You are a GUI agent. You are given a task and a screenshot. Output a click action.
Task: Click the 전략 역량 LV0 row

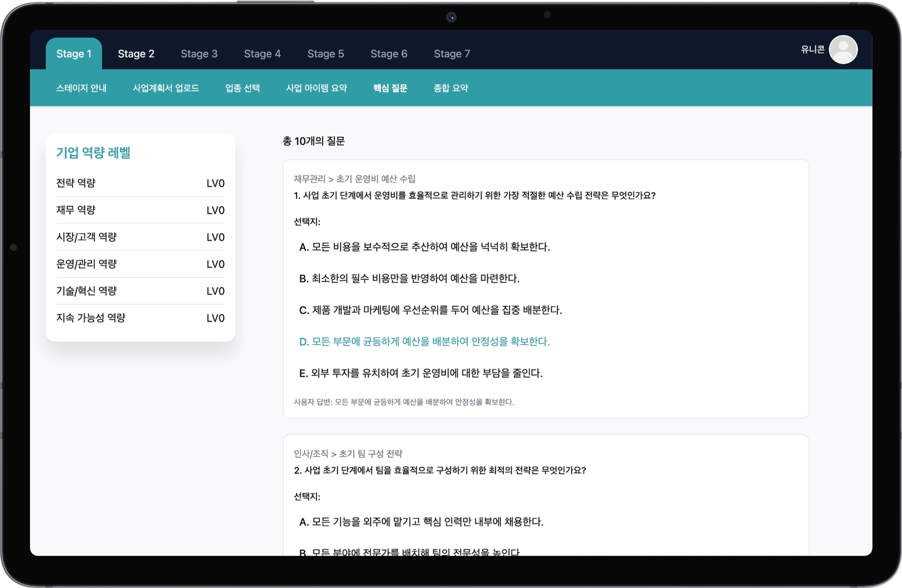[x=140, y=183]
